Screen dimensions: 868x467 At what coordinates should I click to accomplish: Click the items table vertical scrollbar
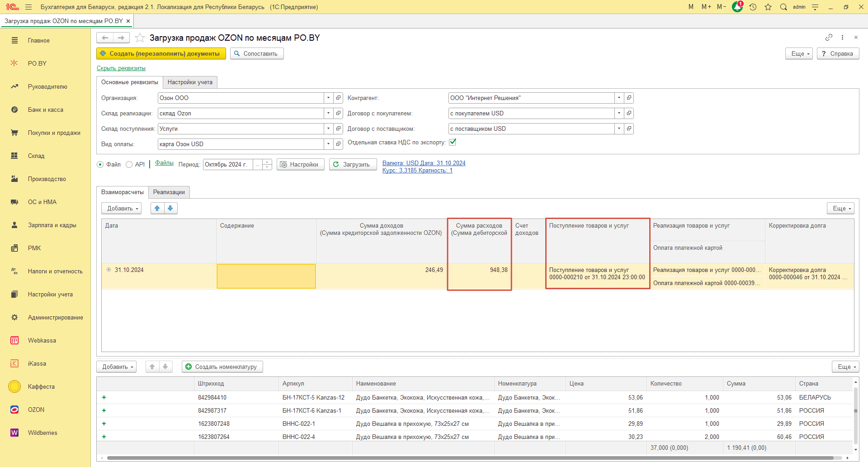[855, 415]
